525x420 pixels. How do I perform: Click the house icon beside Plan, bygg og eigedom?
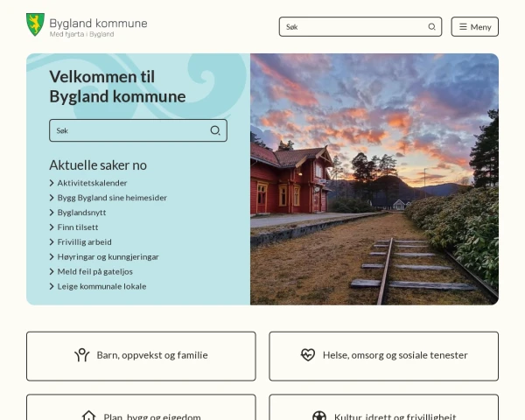pos(88,416)
